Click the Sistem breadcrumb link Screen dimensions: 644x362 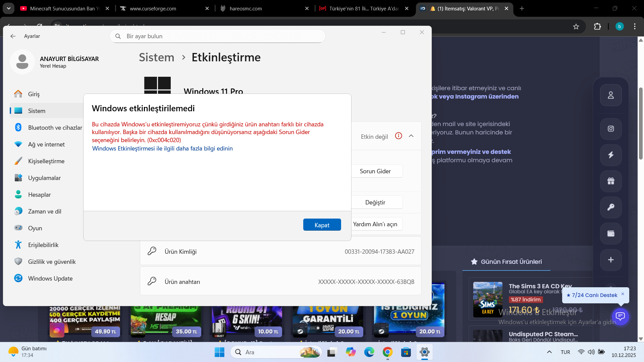[x=157, y=57]
